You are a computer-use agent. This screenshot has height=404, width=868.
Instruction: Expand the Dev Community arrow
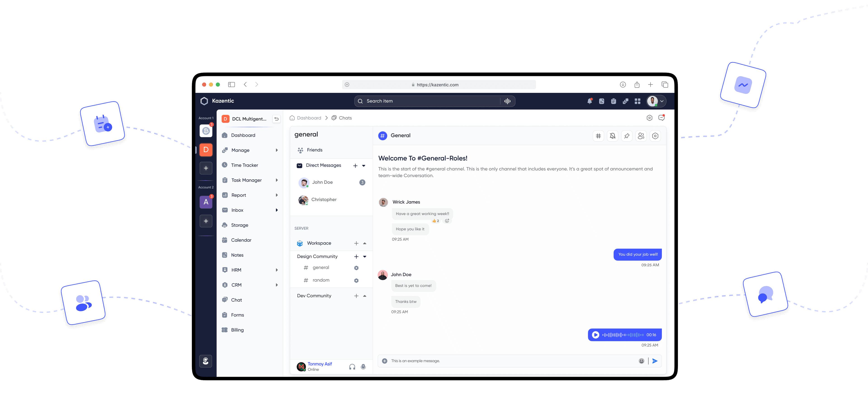365,296
